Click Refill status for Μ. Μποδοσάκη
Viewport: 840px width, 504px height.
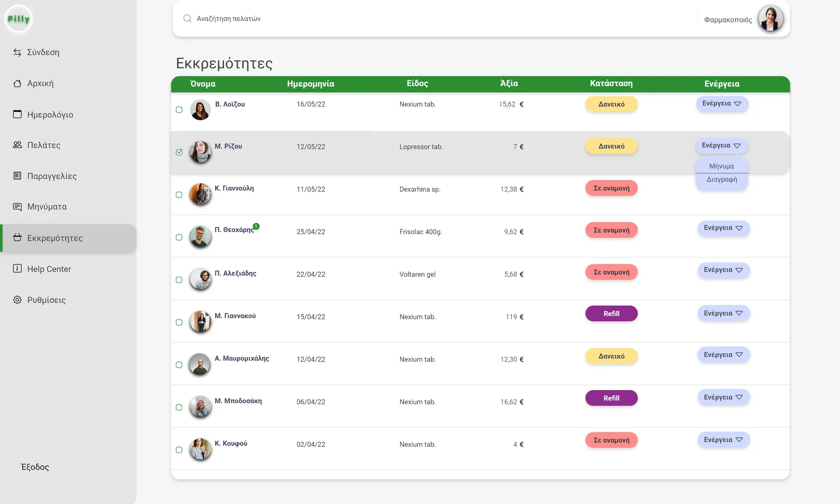[612, 398]
